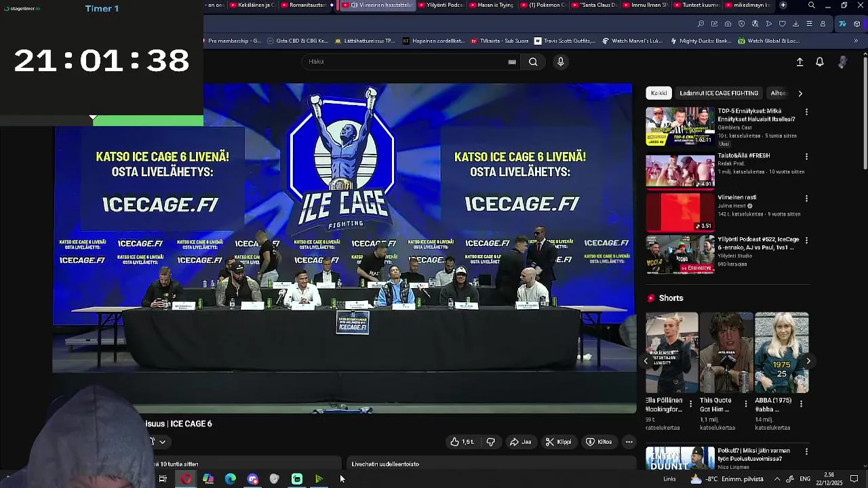The image size is (868, 488).
Task: Open the extensions cube icon
Action: (x=856, y=24)
